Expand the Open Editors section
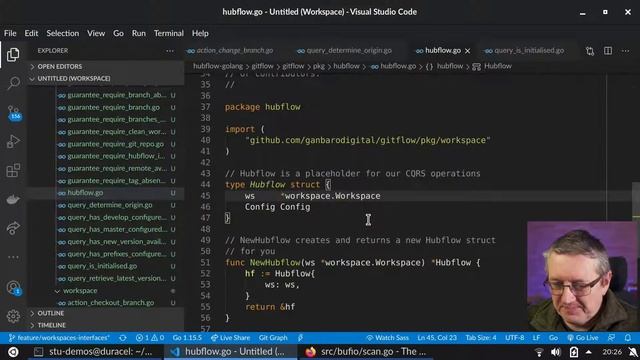Screen dimensions: 640x360 tap(105, 66)
